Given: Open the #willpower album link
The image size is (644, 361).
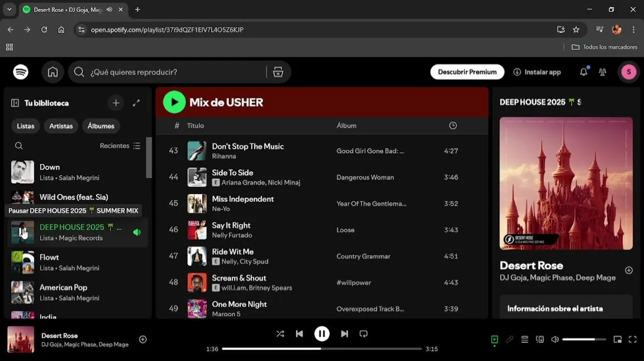Looking at the screenshot, I should tap(354, 283).
